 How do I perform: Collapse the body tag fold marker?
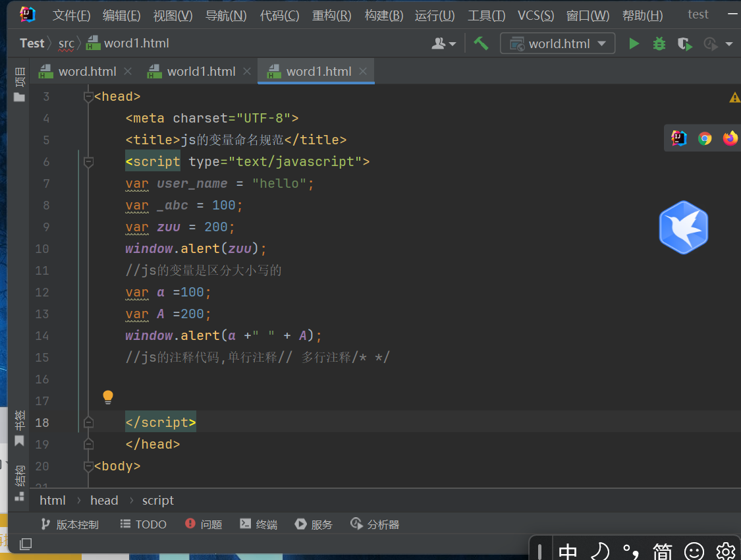click(x=88, y=466)
